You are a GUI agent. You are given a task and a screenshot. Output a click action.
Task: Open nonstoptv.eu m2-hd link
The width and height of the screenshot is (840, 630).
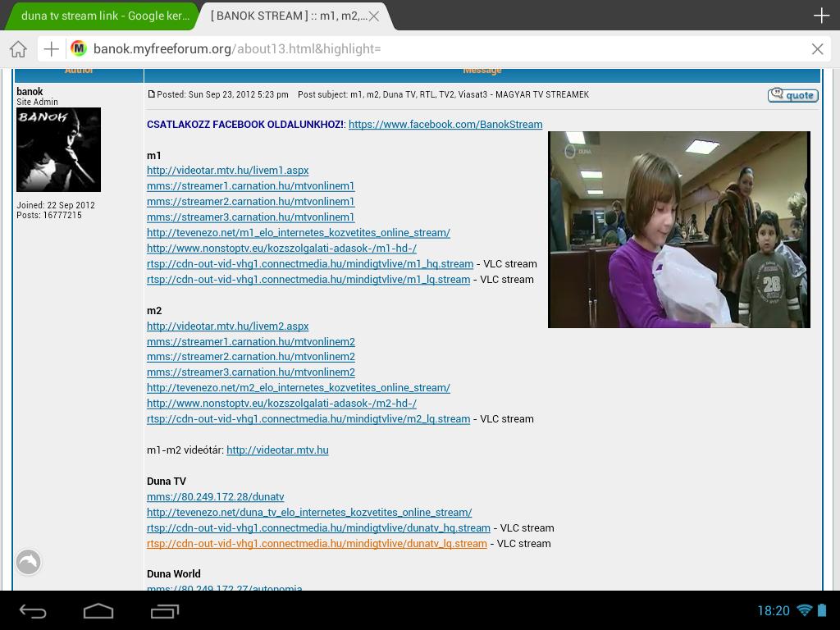[281, 403]
